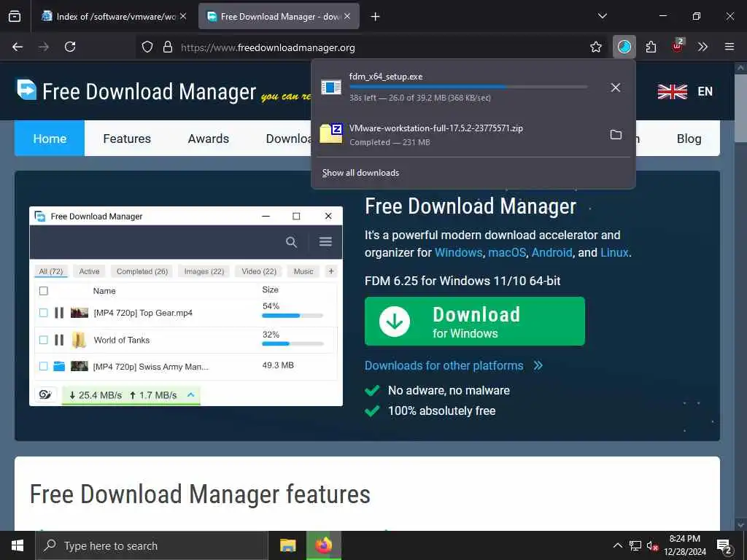
Task: Pause icon beside Top Gear.mp4
Action: click(x=59, y=313)
